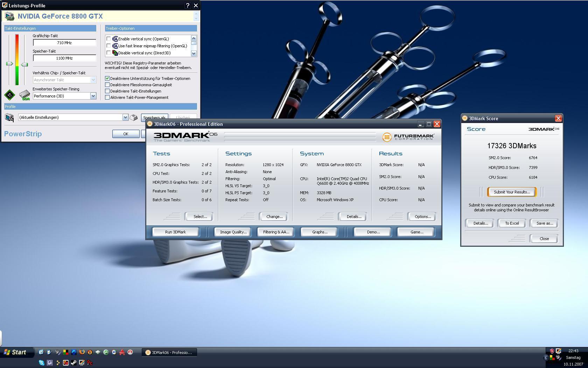Click the up arrow in driver options list
Screen dimensions: 588x368
click(194, 38)
